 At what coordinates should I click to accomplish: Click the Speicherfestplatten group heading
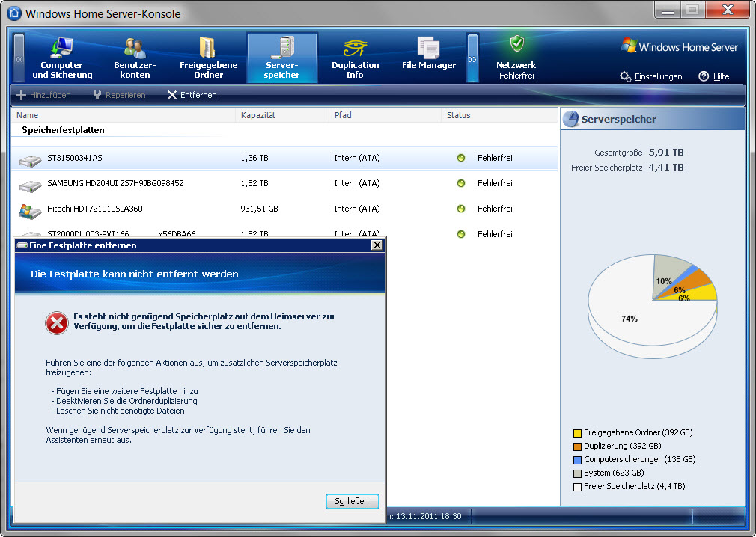(x=63, y=130)
